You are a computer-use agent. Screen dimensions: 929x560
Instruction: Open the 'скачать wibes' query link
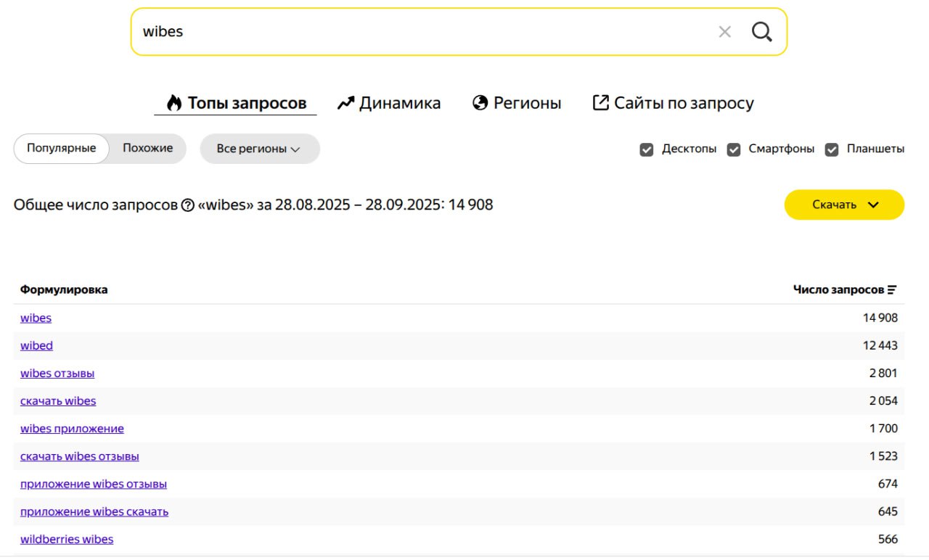tap(58, 401)
